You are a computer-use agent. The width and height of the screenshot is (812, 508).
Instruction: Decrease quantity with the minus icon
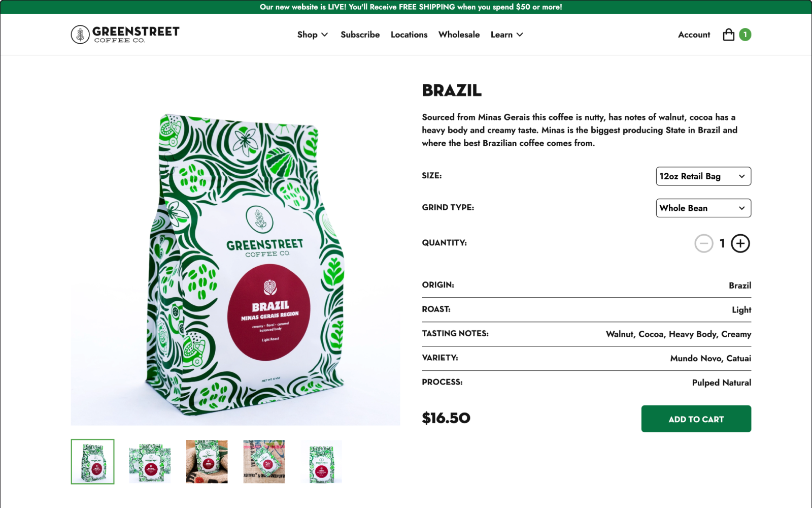[x=704, y=243]
